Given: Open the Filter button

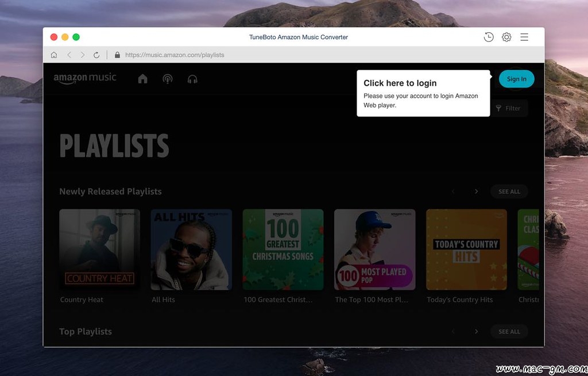Looking at the screenshot, I should point(509,108).
